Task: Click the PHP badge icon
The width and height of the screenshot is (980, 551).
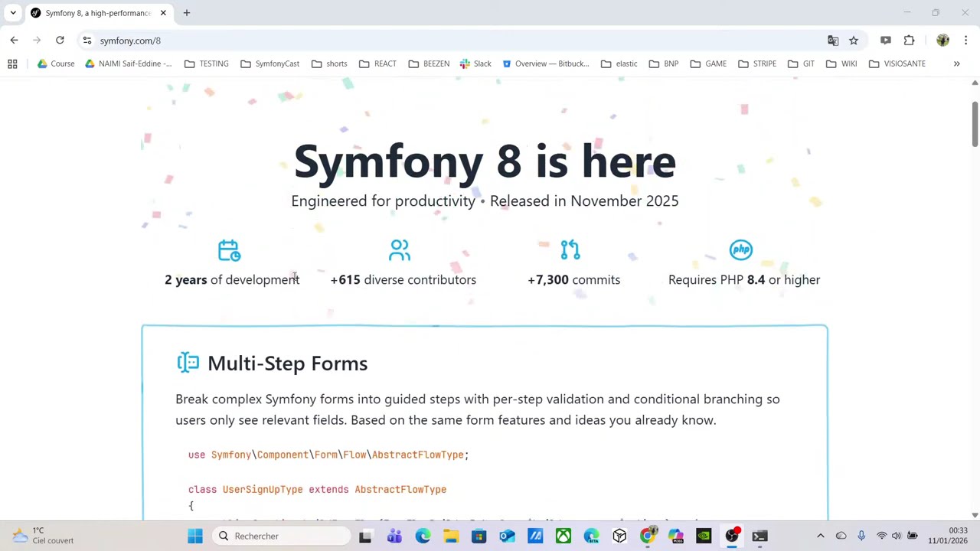Action: coord(741,249)
